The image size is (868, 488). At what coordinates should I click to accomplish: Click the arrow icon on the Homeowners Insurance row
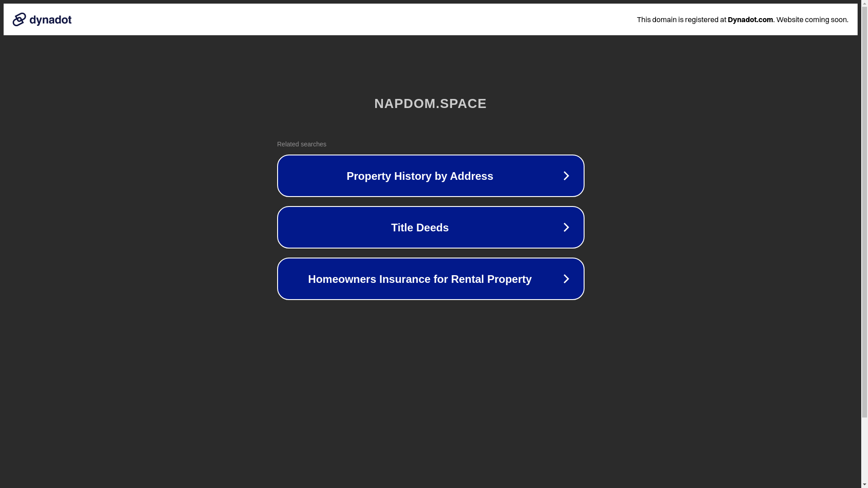566,279
